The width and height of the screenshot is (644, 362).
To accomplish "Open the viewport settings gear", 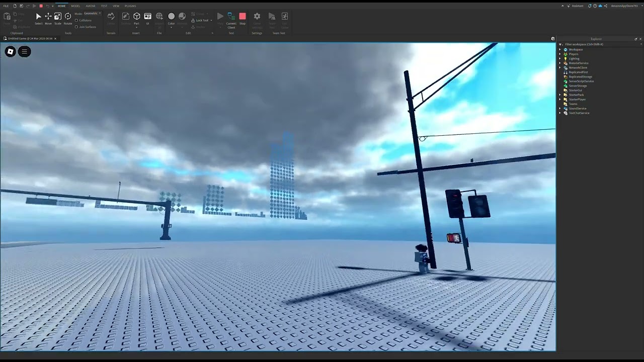I will tap(553, 39).
